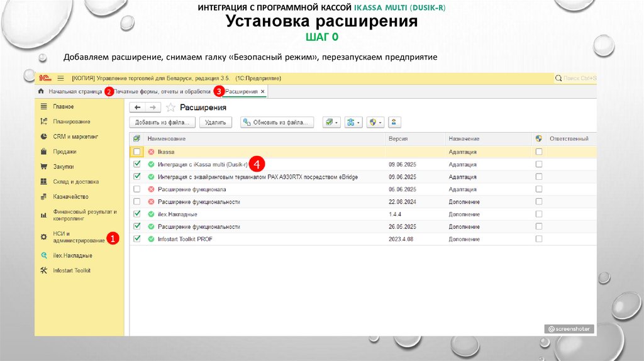Image resolution: width=644 pixels, height=361 pixels.
Task: Sort by Назначение column header
Action: click(x=464, y=139)
